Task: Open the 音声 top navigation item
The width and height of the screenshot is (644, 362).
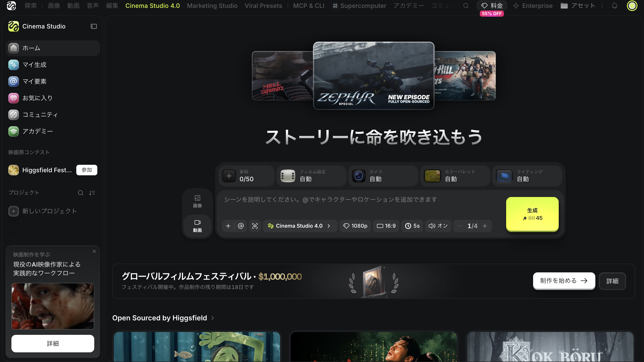Action: pyautogui.click(x=93, y=5)
